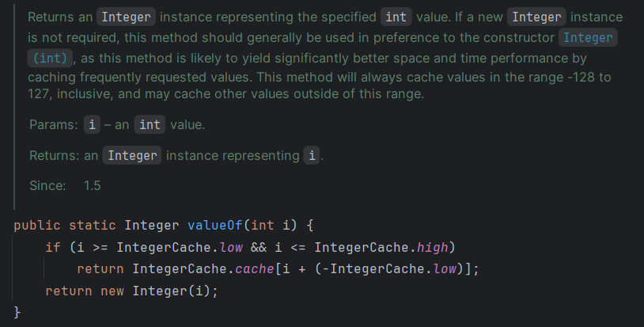This screenshot has width=644, height=327.
Task: Click the 'int' code tag in the Params line
Action: tap(150, 125)
